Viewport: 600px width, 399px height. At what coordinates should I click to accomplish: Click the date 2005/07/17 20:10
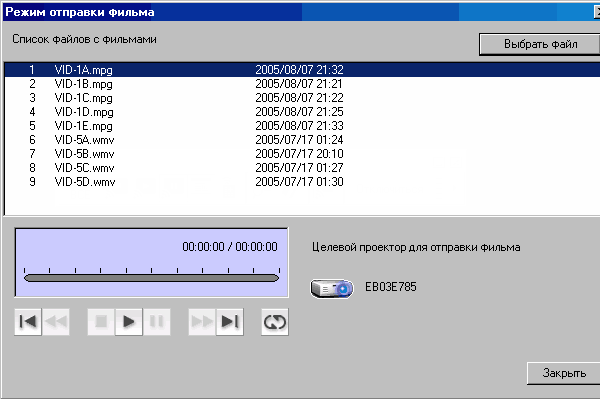299,154
